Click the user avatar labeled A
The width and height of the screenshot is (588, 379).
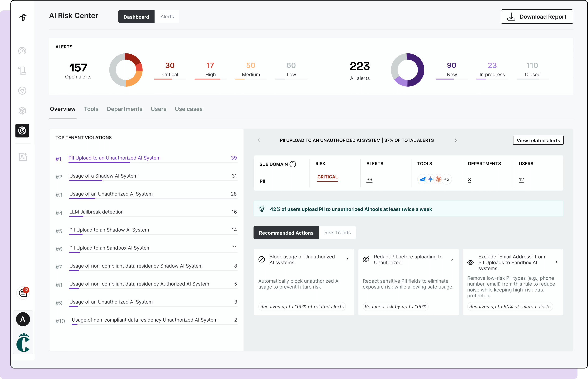(23, 319)
